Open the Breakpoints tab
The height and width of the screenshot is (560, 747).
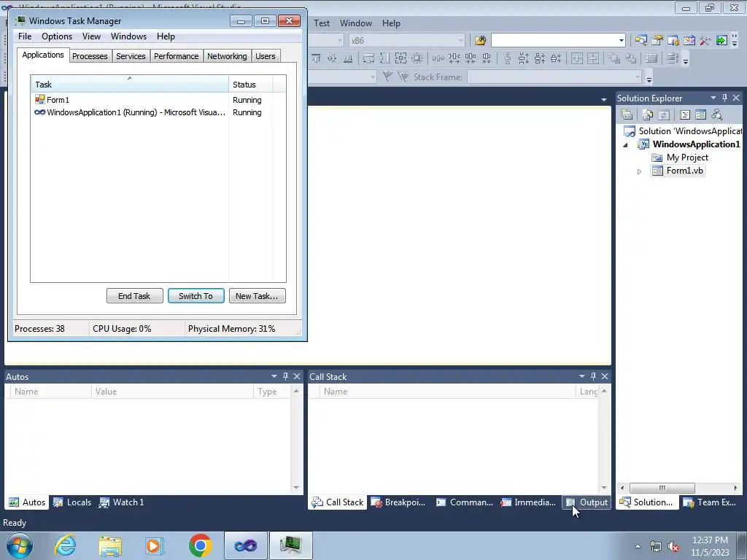click(x=398, y=502)
